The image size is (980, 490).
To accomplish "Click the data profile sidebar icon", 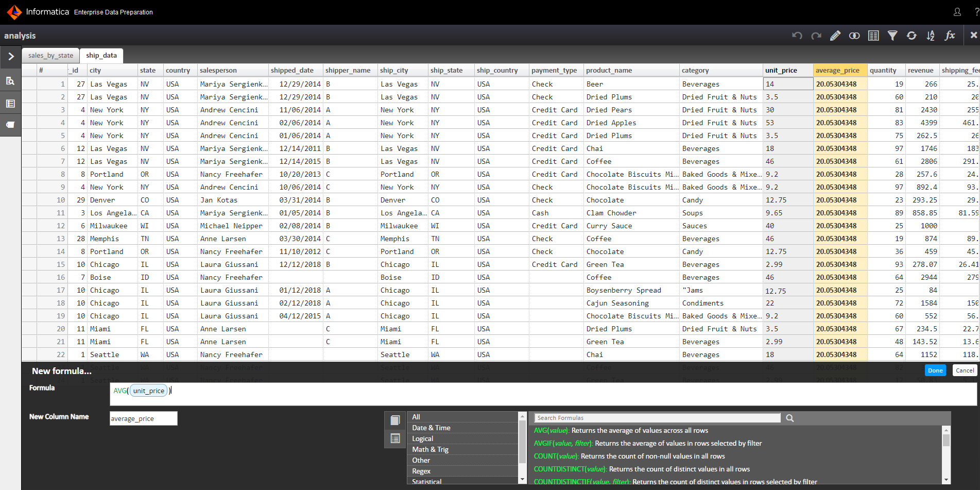I will [x=10, y=81].
